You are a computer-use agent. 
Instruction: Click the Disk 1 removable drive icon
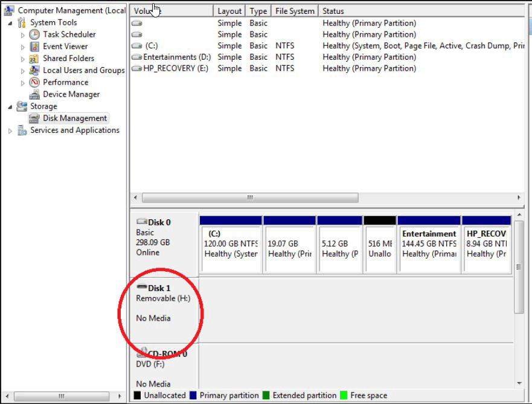coord(141,287)
